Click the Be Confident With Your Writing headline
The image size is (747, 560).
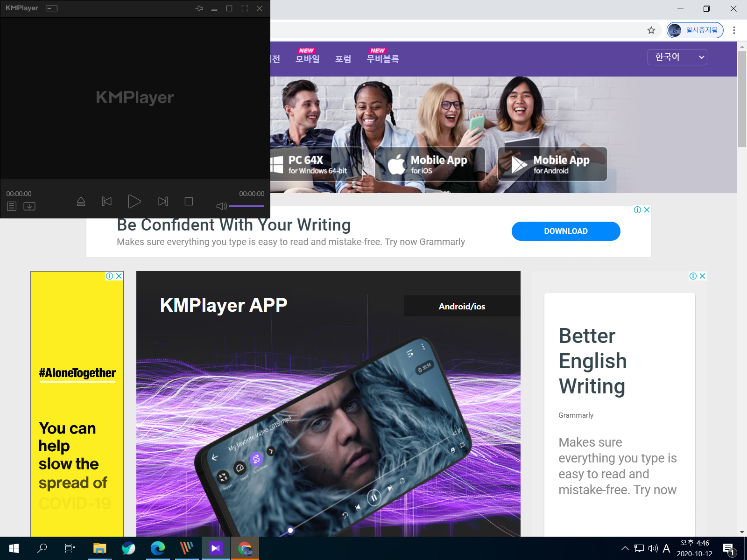(233, 225)
